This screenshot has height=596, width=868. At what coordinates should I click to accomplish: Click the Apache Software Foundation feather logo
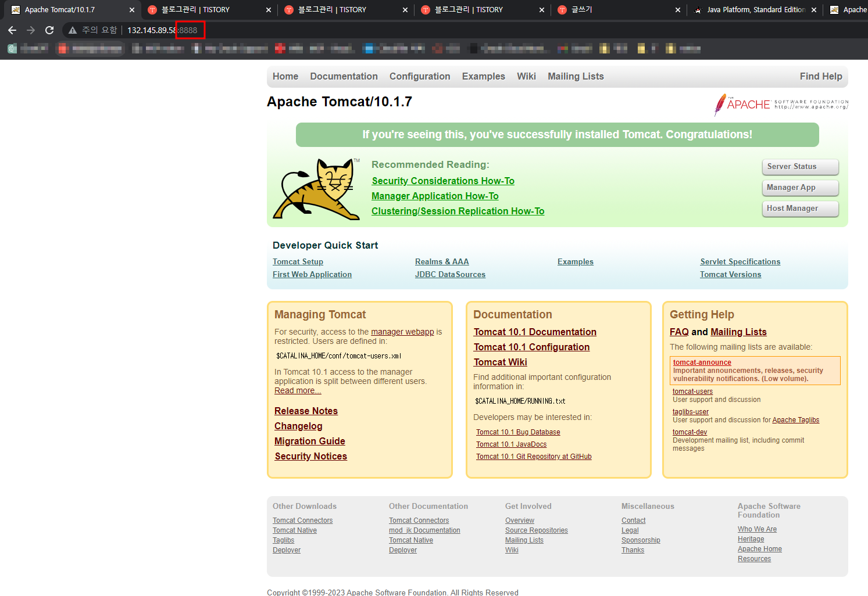coord(781,105)
